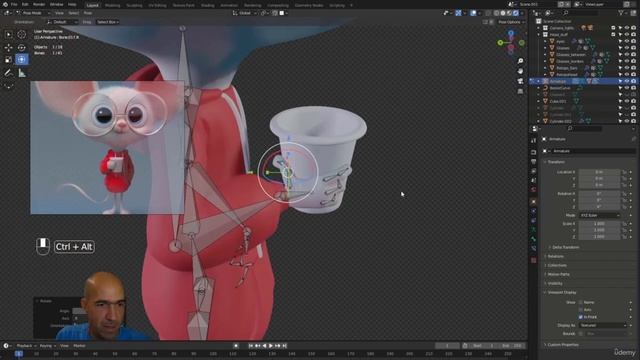
Task: Toggle selectable arrow for BezierCurve row
Action: pos(620,88)
